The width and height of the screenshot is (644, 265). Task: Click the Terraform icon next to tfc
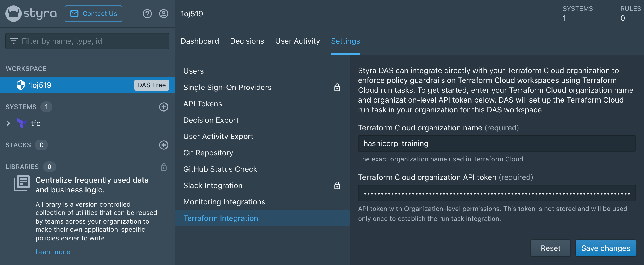[x=22, y=123]
